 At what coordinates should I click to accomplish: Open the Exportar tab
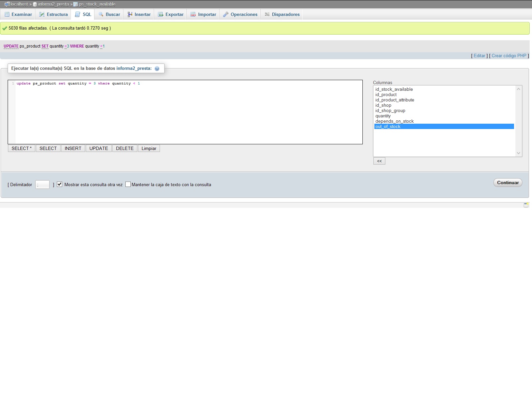tap(171, 14)
